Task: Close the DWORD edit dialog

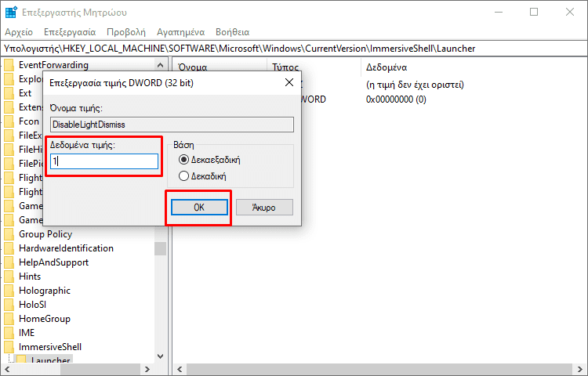Action: pyautogui.click(x=289, y=82)
